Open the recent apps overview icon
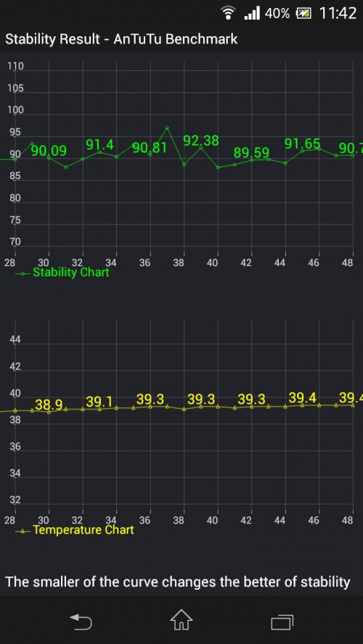Viewport: 363px width, 644px height. tap(282, 622)
